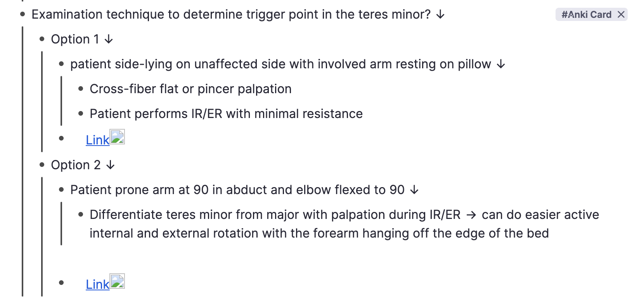Remove the #Anki Card tag with X
This screenshot has width=644, height=302.
click(x=621, y=15)
